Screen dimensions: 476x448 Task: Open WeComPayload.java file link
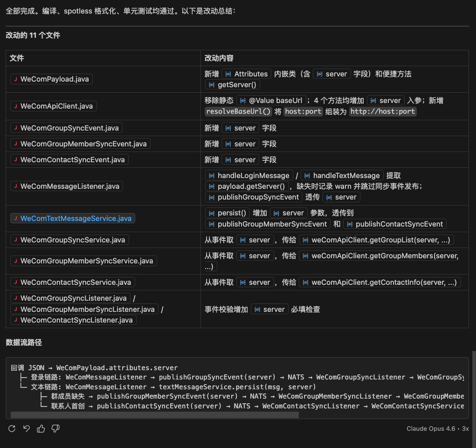(x=51, y=79)
